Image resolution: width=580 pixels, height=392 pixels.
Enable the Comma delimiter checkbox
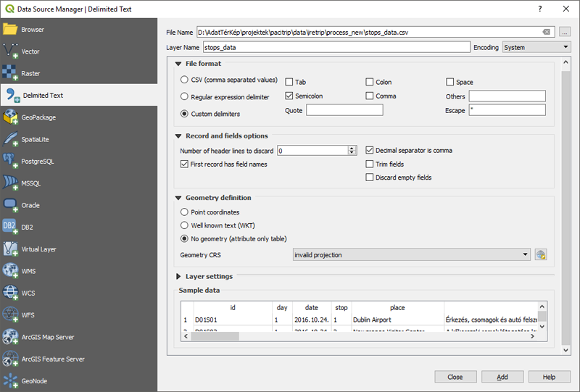click(369, 96)
